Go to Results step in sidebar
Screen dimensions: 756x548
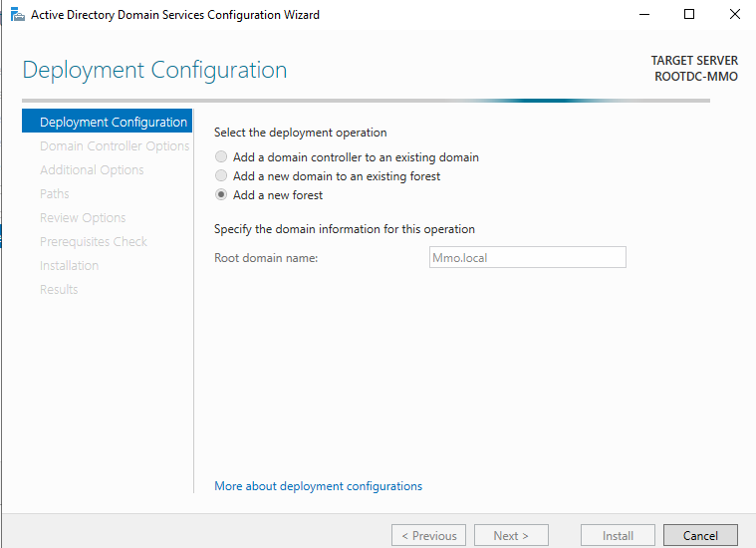click(59, 289)
